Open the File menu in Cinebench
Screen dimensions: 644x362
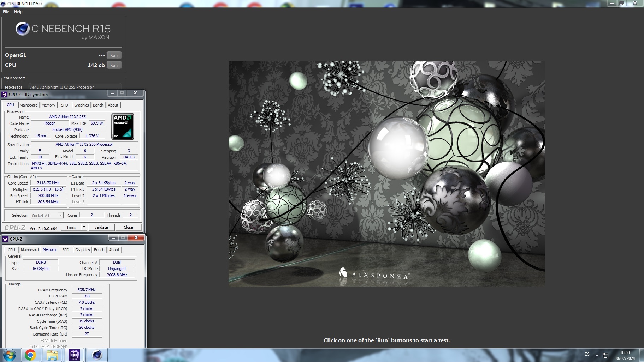(x=6, y=12)
